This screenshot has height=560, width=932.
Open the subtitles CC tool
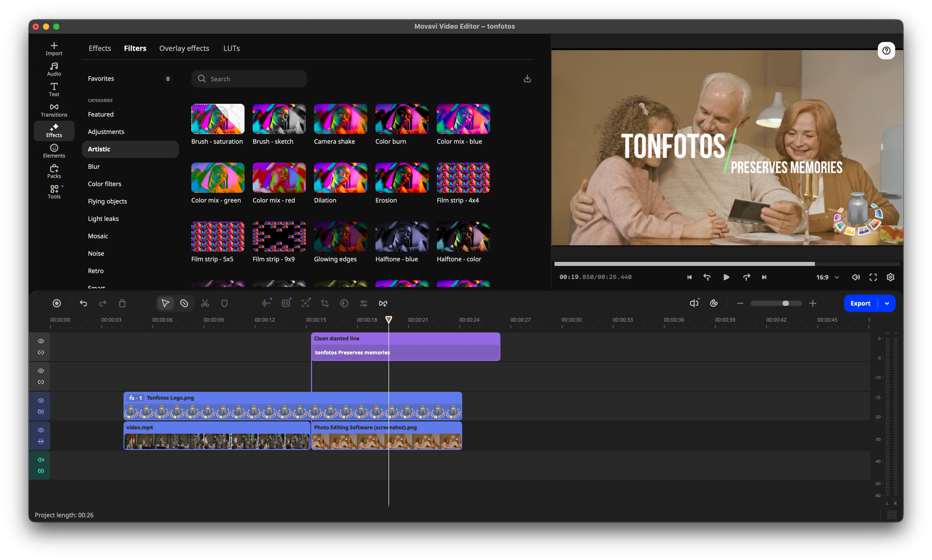point(286,303)
